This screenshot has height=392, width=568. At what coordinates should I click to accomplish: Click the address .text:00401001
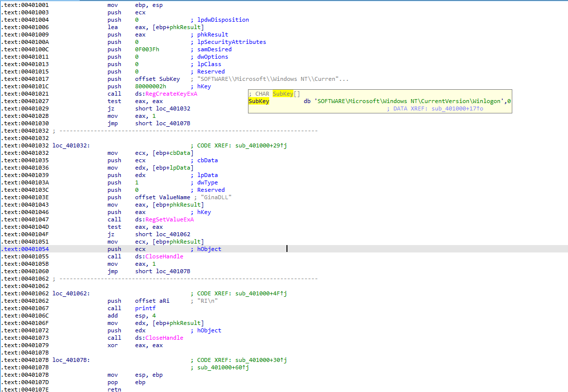click(x=25, y=5)
